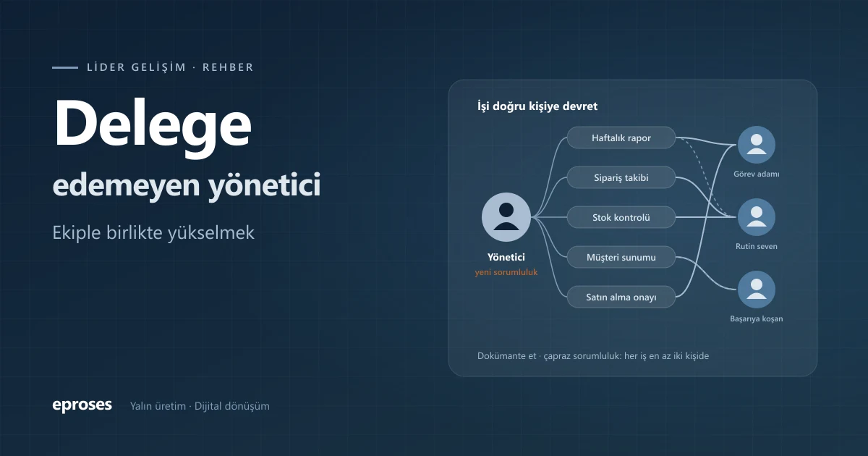Image resolution: width=868 pixels, height=456 pixels.
Task: Click the eproses brand logo
Action: pos(82,405)
